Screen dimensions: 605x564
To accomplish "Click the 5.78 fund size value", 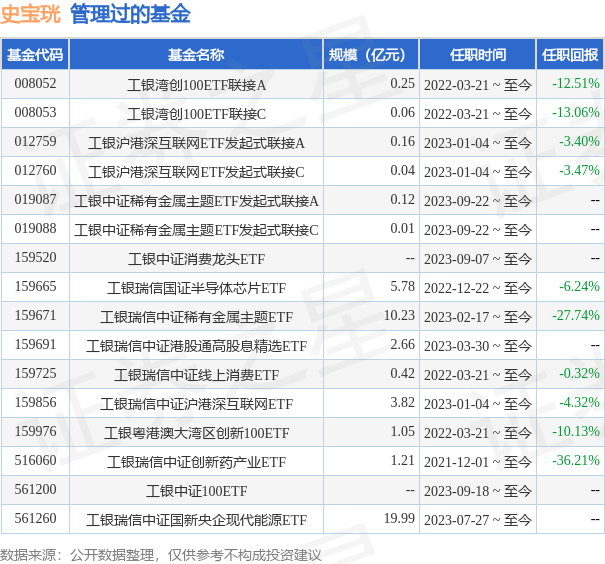I will click(402, 286).
